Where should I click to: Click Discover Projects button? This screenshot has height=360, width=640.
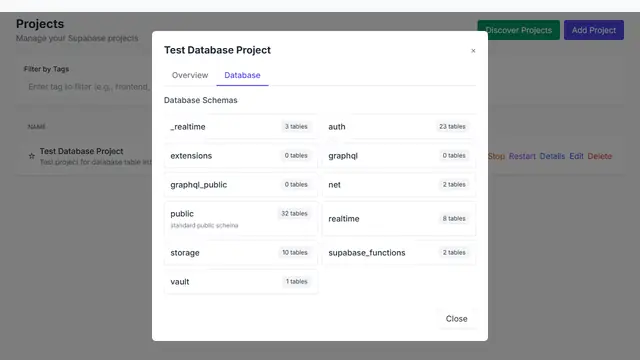[518, 30]
